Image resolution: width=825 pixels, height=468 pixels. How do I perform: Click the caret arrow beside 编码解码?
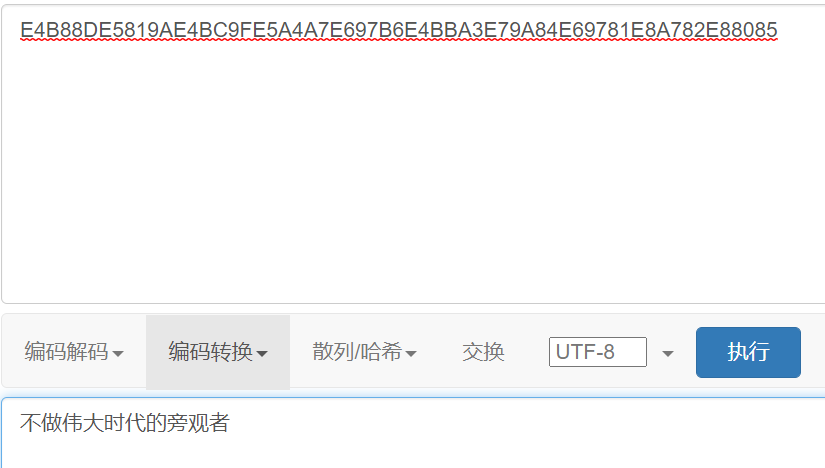(x=118, y=354)
